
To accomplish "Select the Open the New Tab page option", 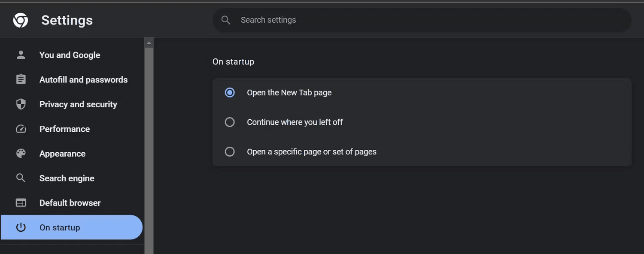I will [230, 92].
